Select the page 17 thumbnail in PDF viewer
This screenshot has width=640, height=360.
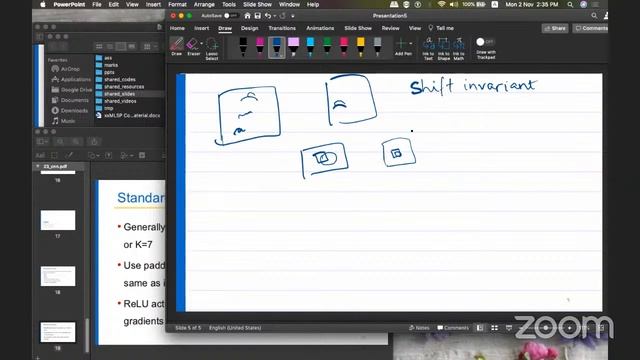point(58,220)
